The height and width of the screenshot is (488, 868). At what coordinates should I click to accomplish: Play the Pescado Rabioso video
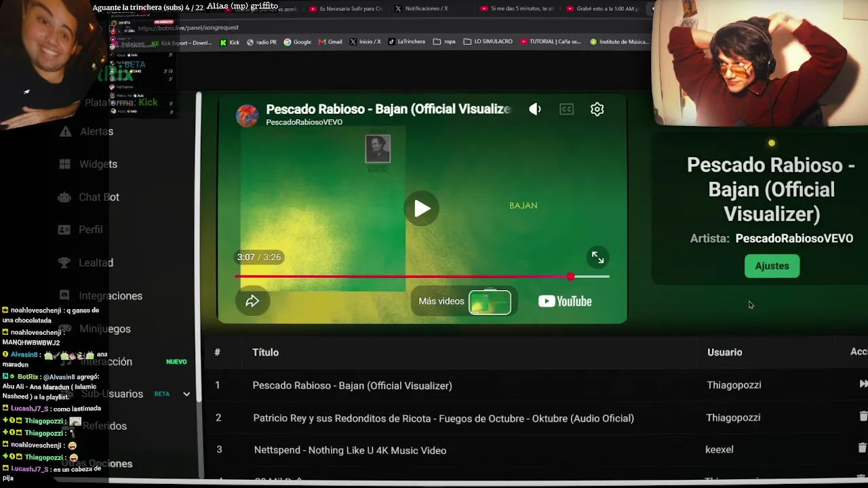(x=422, y=208)
